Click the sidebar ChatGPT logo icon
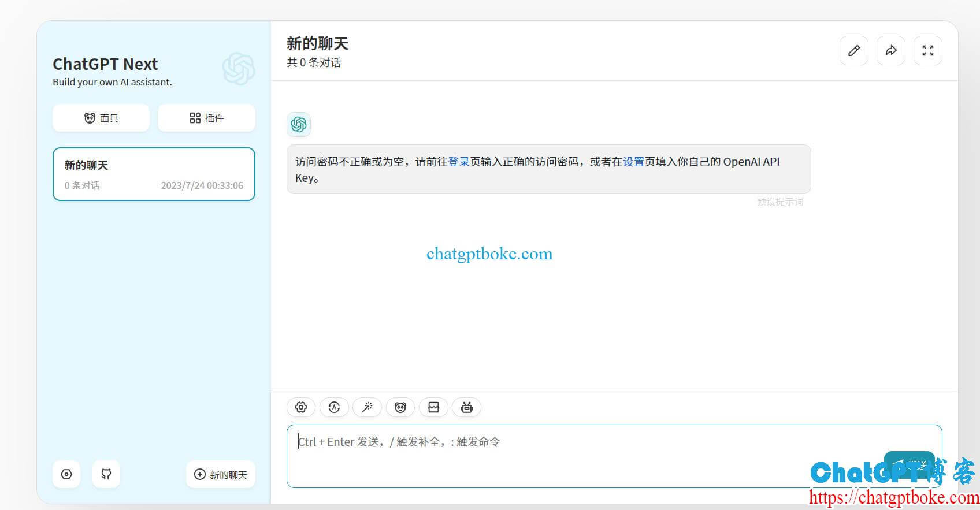The height and width of the screenshot is (510, 980). [239, 69]
